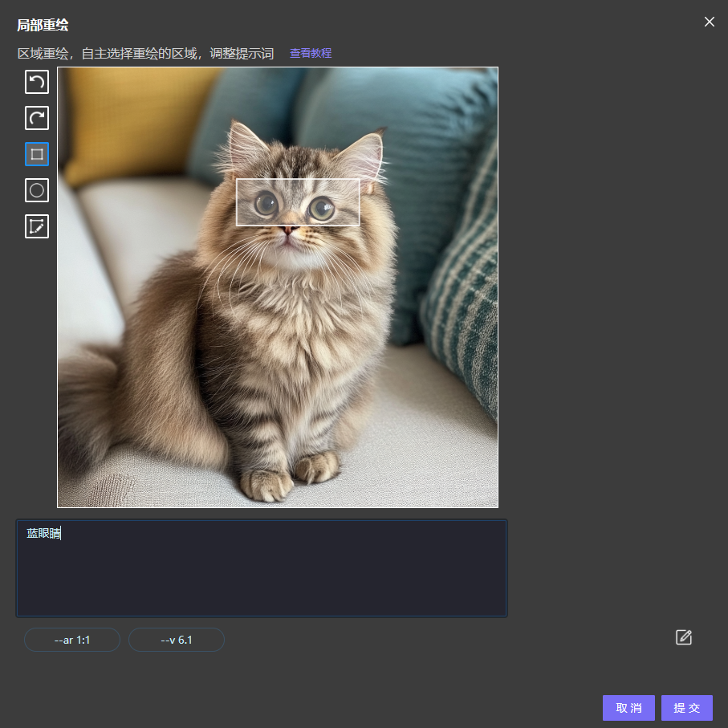Select the ellipse selection tool
Viewport: 728px width, 728px height.
click(37, 190)
